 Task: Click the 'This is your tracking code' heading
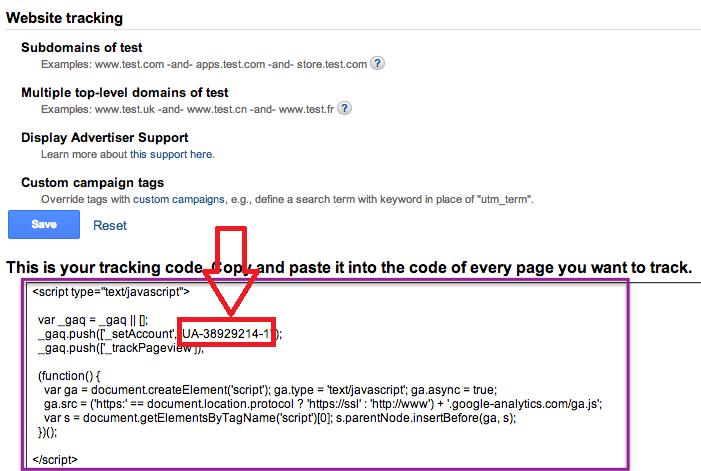click(x=349, y=267)
